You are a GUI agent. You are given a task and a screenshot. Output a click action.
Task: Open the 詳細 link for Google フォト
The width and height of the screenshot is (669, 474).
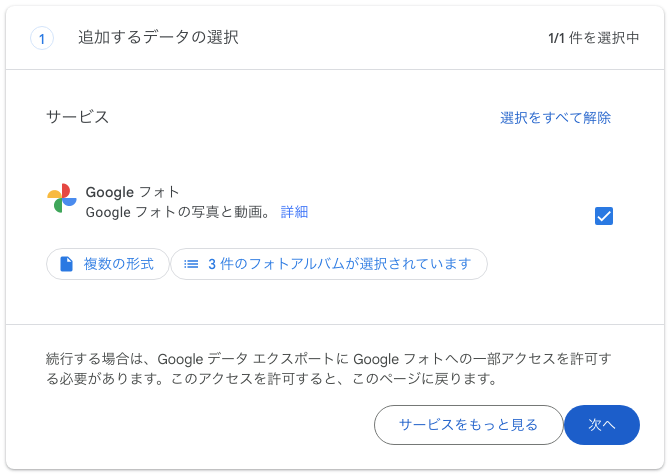[x=294, y=212]
